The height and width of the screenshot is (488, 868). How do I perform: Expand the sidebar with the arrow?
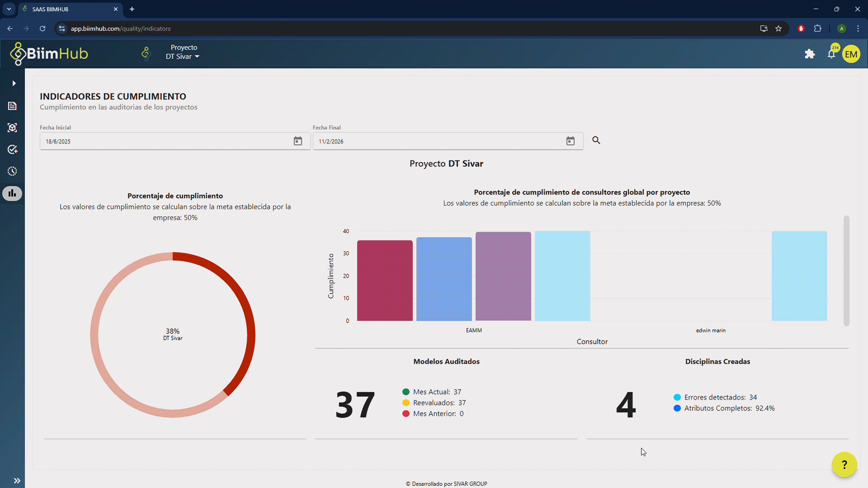click(x=13, y=83)
